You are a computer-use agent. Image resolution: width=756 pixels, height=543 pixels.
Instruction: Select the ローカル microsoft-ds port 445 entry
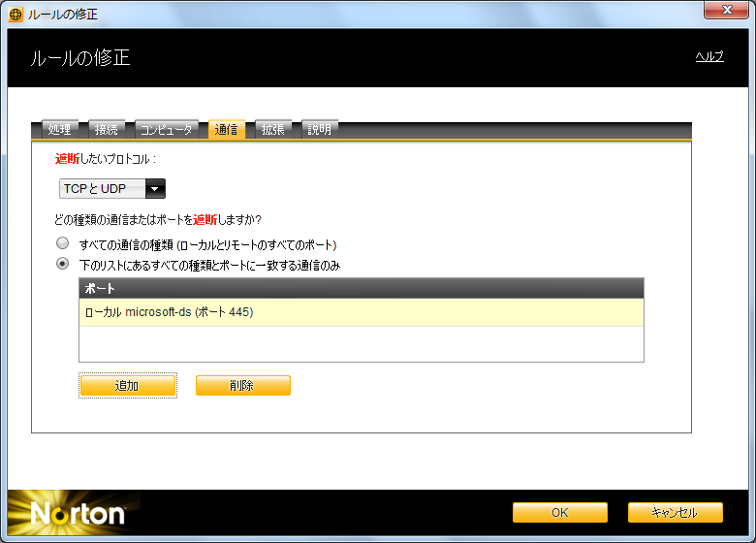point(361,312)
